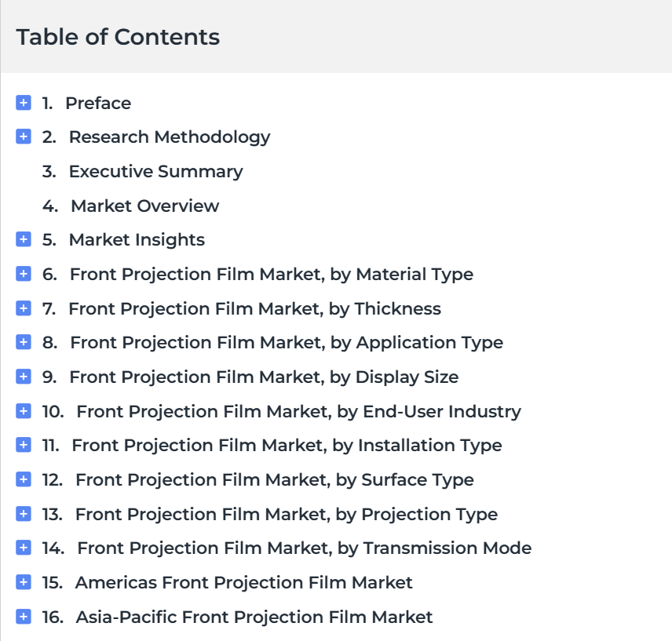Click plus icon beside by Thickness
Viewport: 672px width, 641px height.
pos(24,308)
